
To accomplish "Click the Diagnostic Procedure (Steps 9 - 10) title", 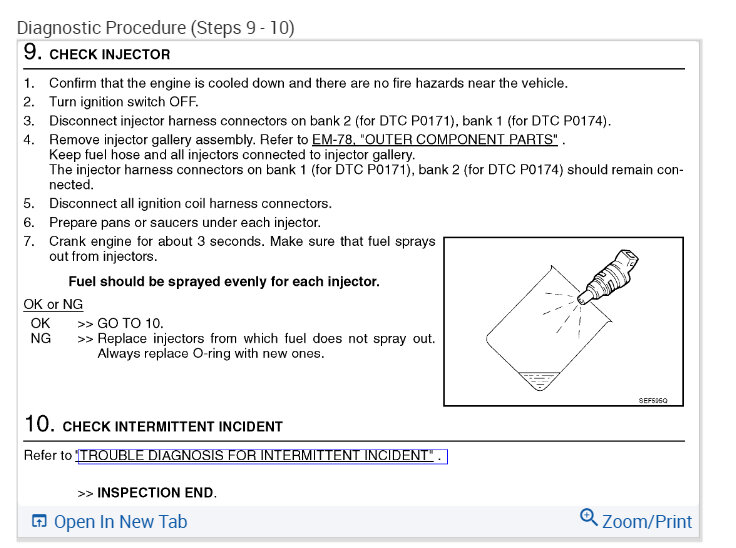I will tap(156, 27).
